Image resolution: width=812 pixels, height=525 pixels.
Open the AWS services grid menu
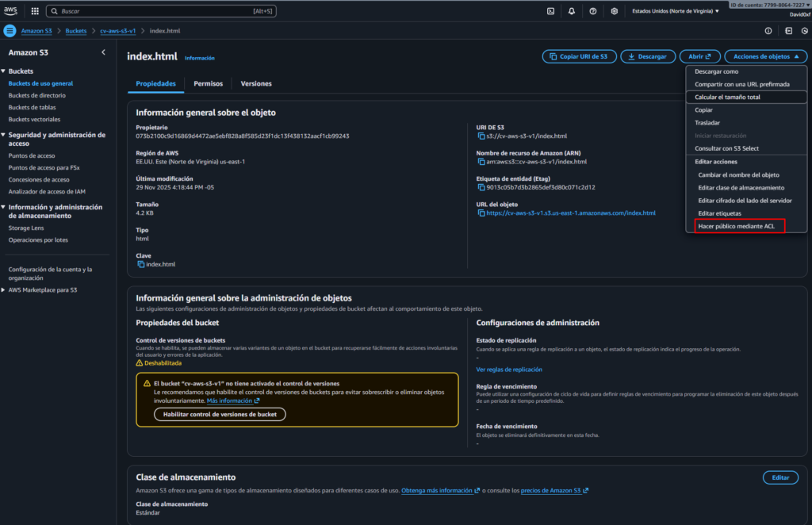(x=35, y=11)
